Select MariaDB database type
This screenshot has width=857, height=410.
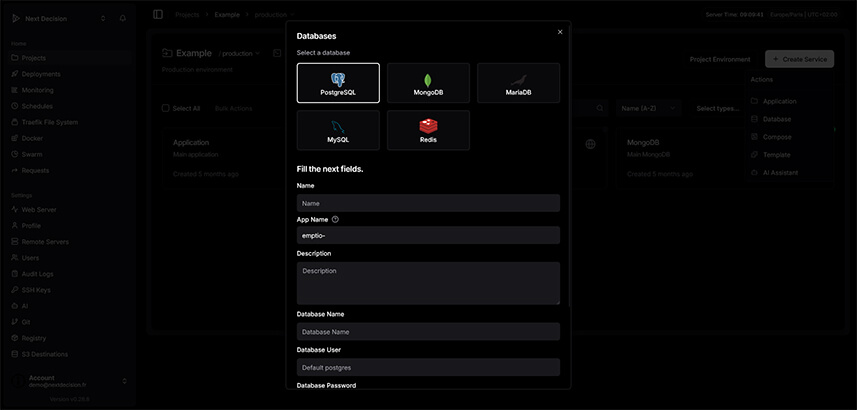519,83
